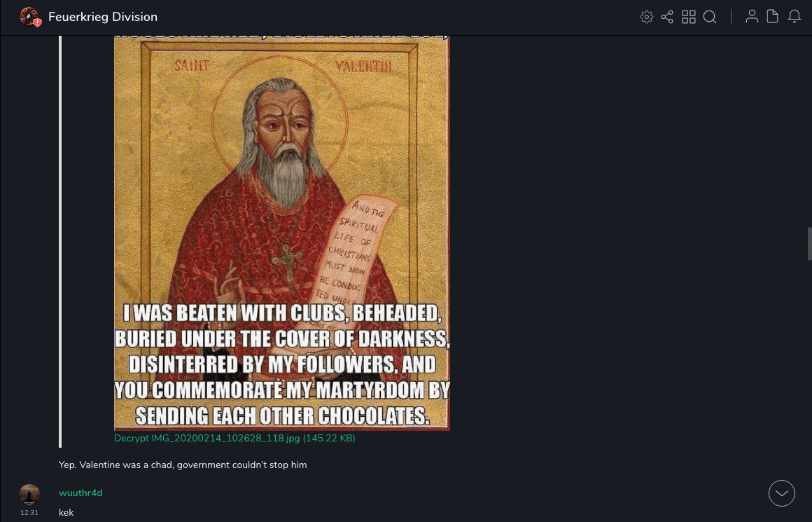Open the room files icon

772,17
